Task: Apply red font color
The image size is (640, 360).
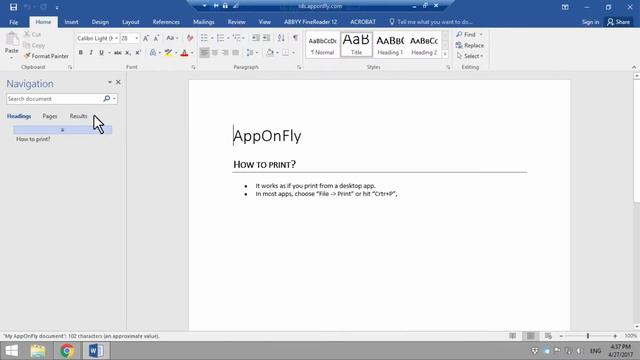Action: click(184, 53)
